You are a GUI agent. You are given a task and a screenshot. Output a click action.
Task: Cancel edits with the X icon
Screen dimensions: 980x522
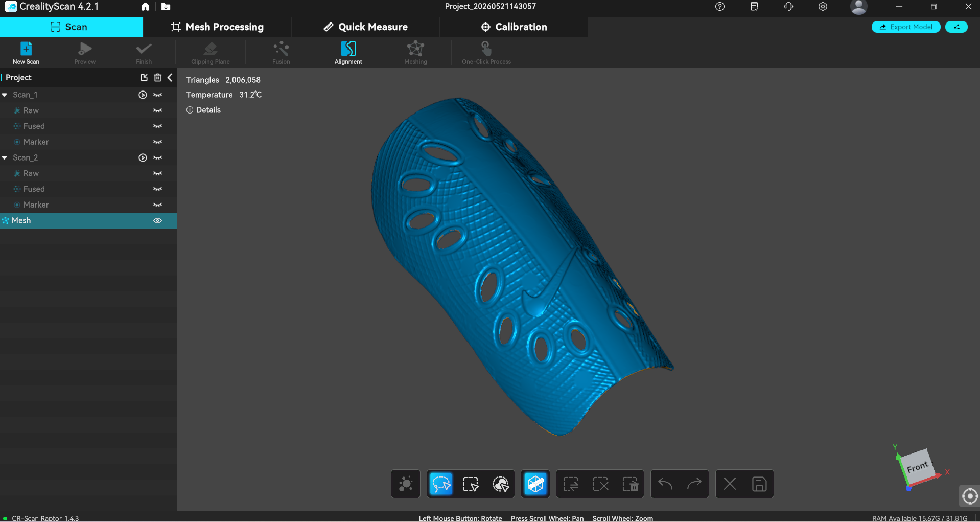(730, 484)
